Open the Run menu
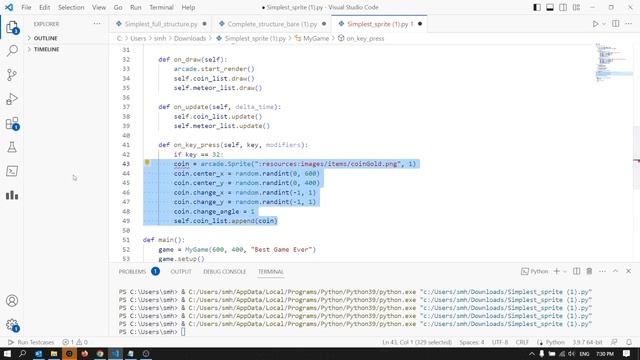640x360 pixels. [136, 7]
